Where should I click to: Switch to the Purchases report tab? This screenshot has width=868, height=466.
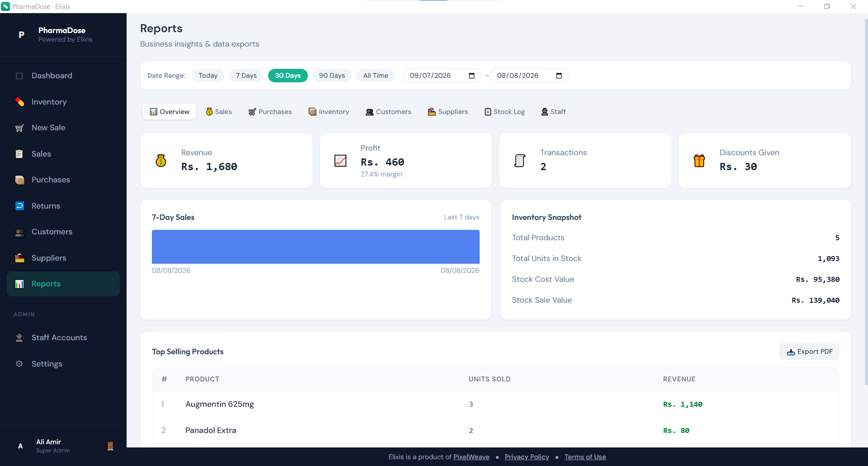click(270, 112)
